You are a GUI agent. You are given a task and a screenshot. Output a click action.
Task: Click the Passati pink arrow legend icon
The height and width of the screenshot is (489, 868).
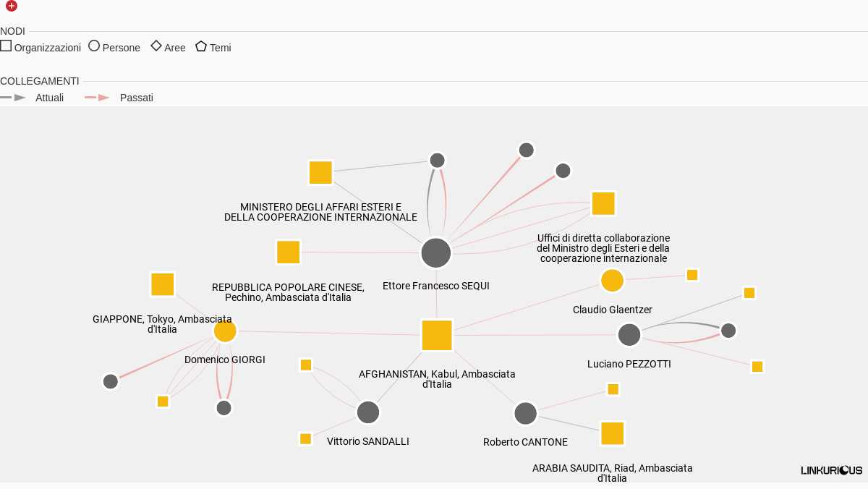coord(98,97)
